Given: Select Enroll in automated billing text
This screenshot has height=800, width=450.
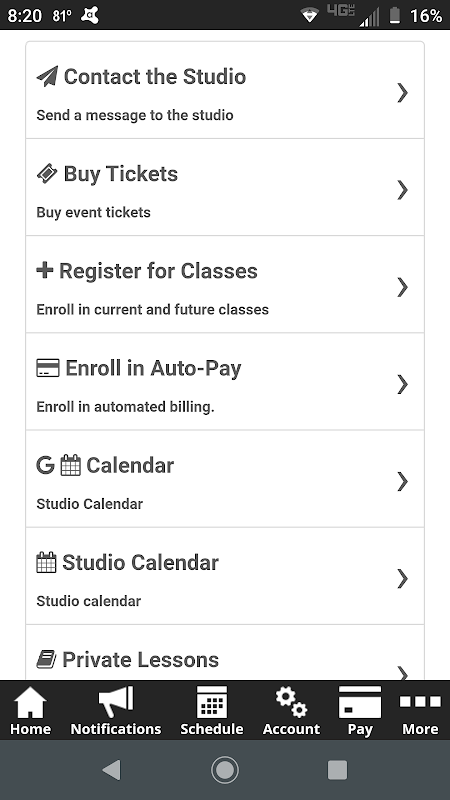Looking at the screenshot, I should [x=125, y=407].
